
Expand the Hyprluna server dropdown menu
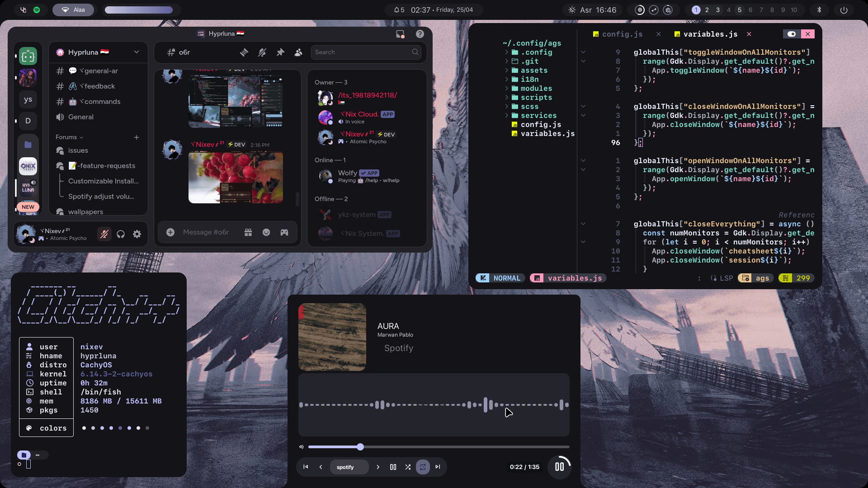(137, 52)
